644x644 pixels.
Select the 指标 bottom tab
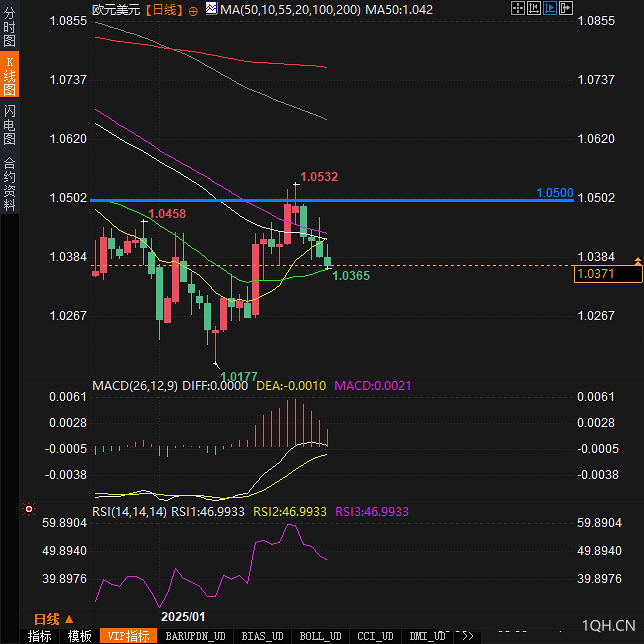(x=39, y=636)
